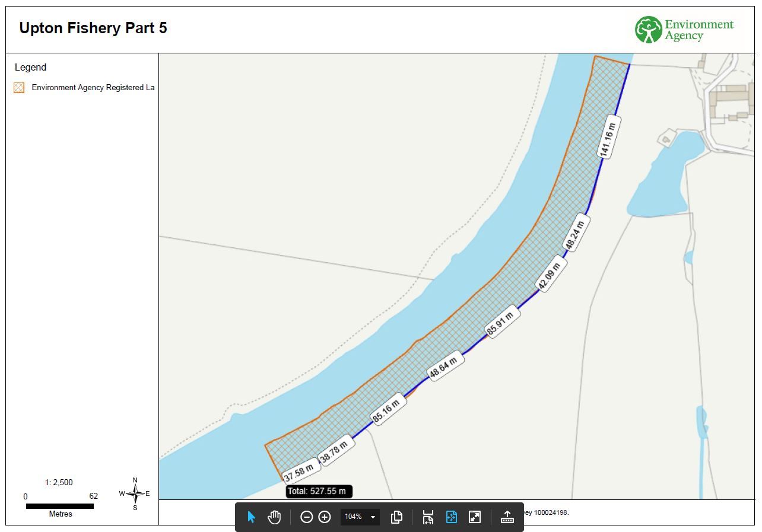Select the 48.24 m measurement label
This screenshot has width=762, height=532.
[575, 234]
